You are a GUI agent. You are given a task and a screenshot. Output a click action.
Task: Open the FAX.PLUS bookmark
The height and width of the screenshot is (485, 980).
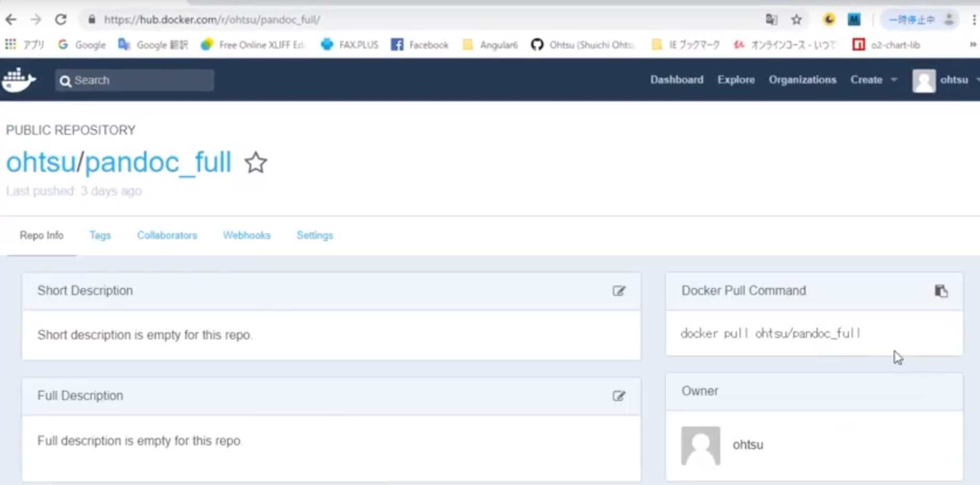coord(349,45)
